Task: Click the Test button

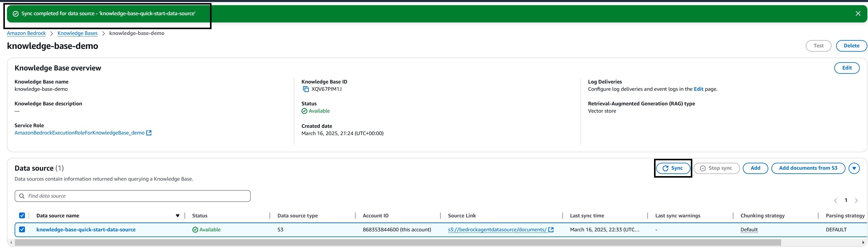Action: tap(818, 46)
